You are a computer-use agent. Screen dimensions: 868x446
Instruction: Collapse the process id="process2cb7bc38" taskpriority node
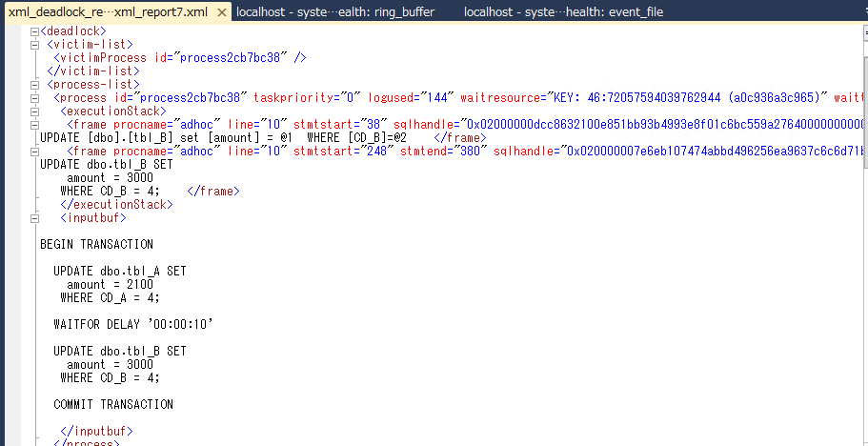pos(35,98)
